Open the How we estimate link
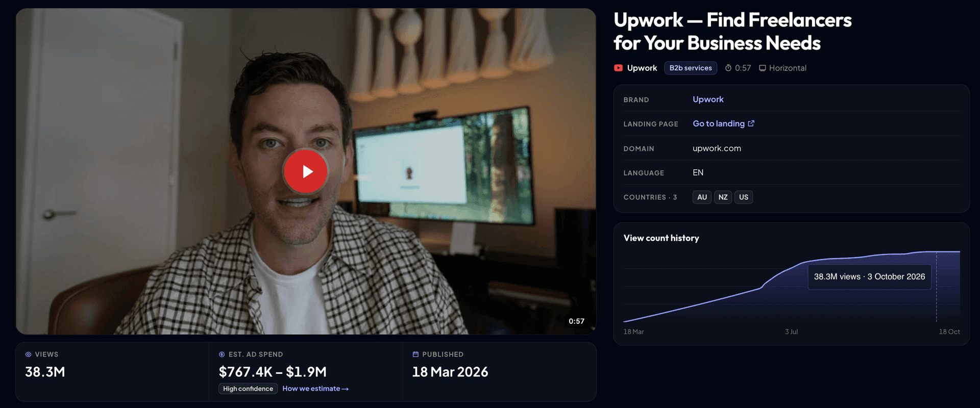Screen dimensions: 980x408 point(315,389)
